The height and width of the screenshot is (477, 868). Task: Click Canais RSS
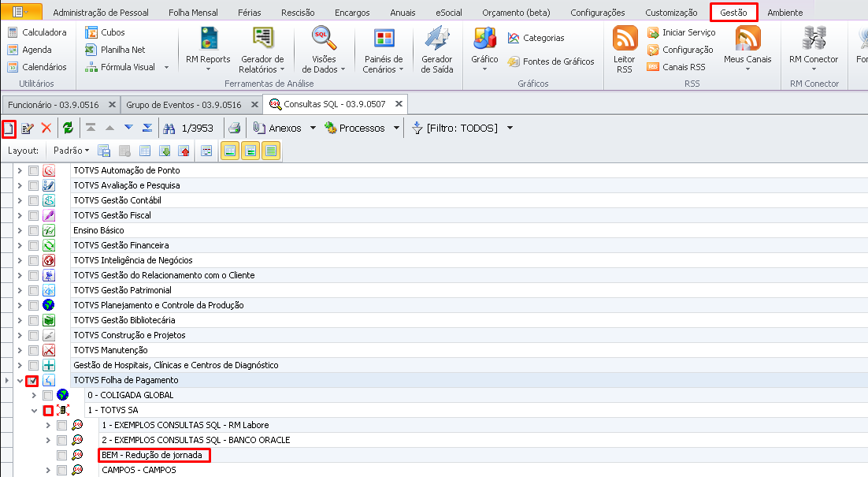click(x=677, y=67)
